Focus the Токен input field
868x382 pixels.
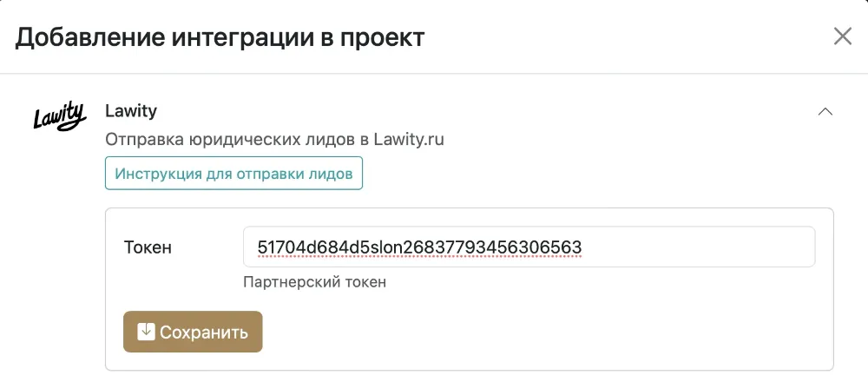click(x=529, y=247)
